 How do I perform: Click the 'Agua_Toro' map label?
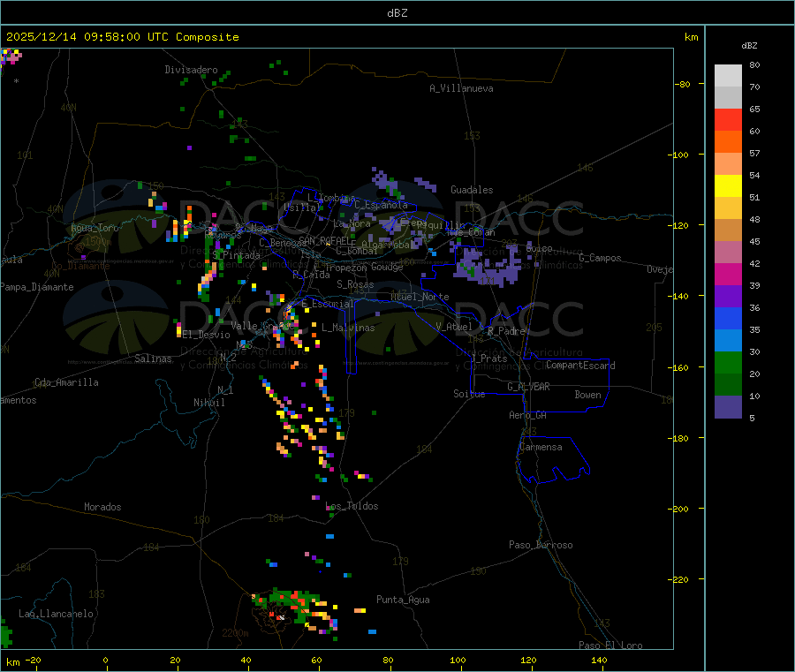(x=95, y=228)
